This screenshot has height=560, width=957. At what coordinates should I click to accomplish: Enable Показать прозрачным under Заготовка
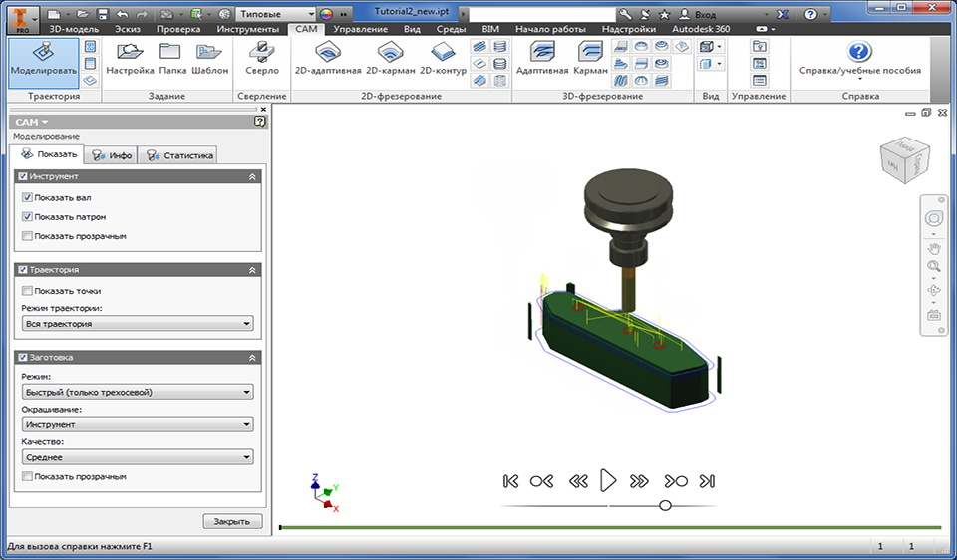[27, 476]
